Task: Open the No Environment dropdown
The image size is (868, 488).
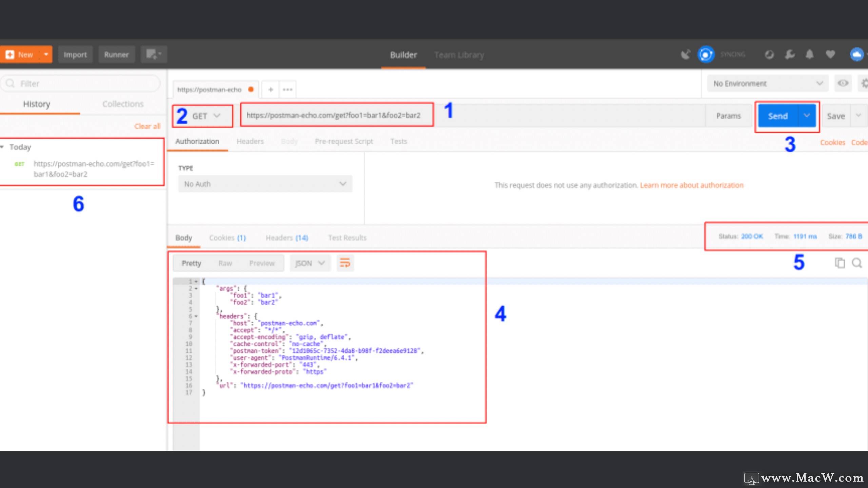Action: (768, 83)
